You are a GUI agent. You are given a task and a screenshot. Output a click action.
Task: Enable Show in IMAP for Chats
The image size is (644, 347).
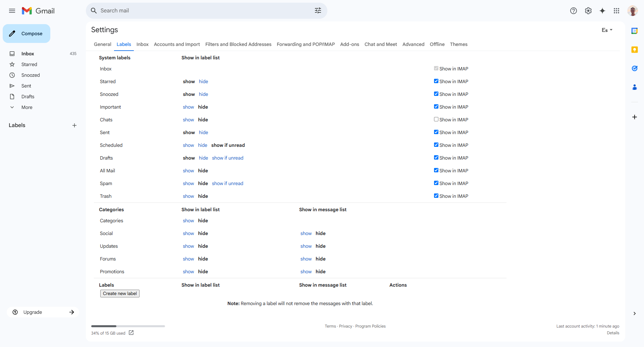tap(436, 119)
